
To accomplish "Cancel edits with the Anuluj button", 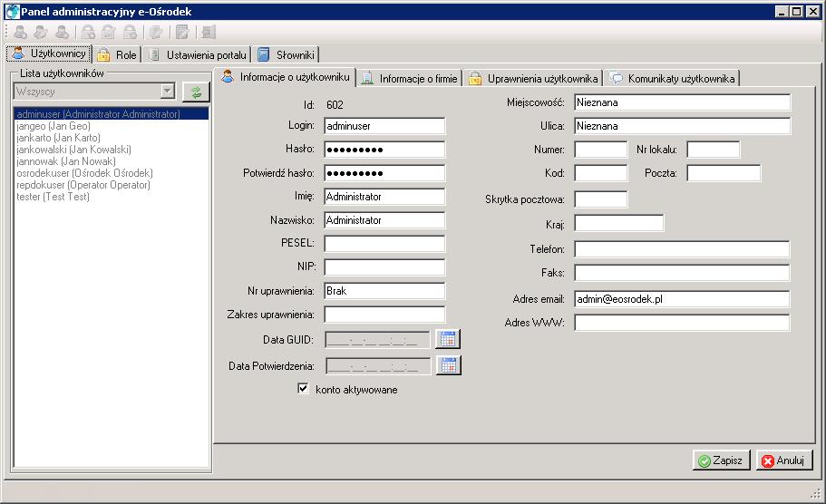I will [x=784, y=460].
